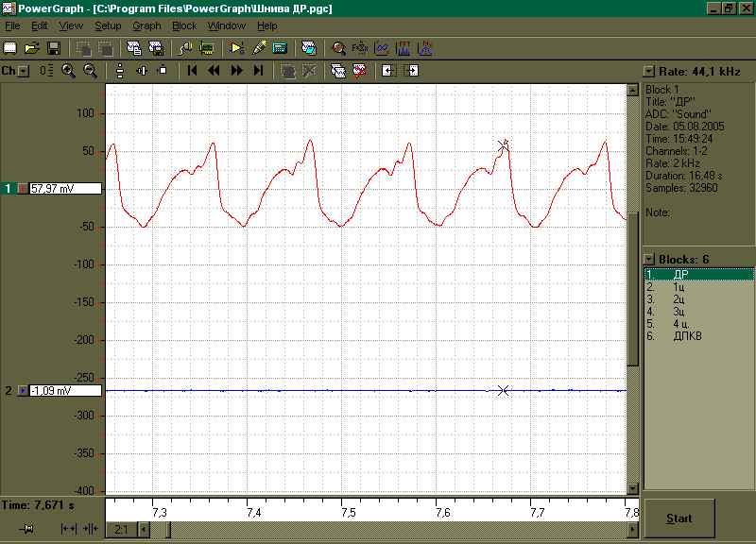The height and width of the screenshot is (544, 756).
Task: Fast forward the graph
Action: point(236,71)
